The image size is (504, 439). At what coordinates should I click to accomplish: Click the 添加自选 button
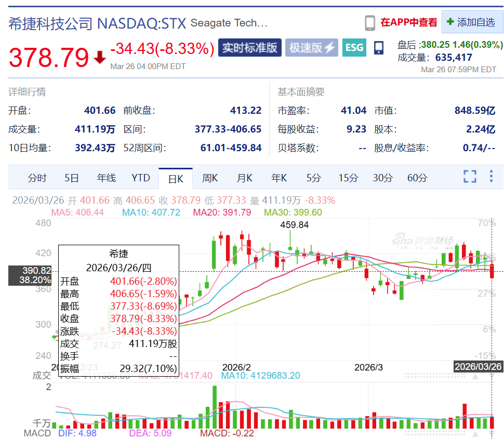[x=472, y=22]
